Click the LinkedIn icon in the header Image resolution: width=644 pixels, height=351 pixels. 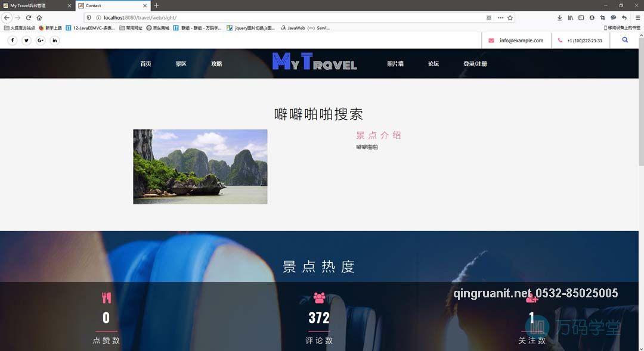coord(54,40)
